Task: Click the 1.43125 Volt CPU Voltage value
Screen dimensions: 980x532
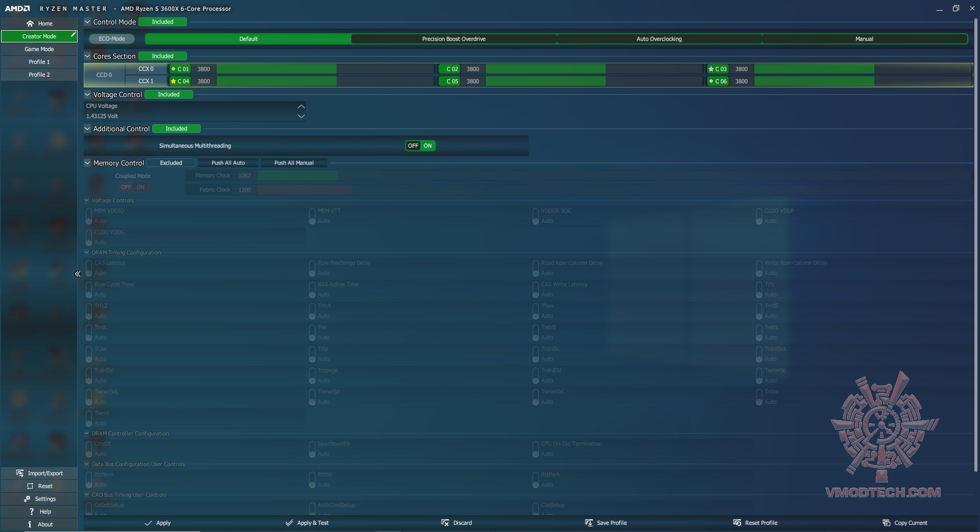Action: tap(102, 116)
